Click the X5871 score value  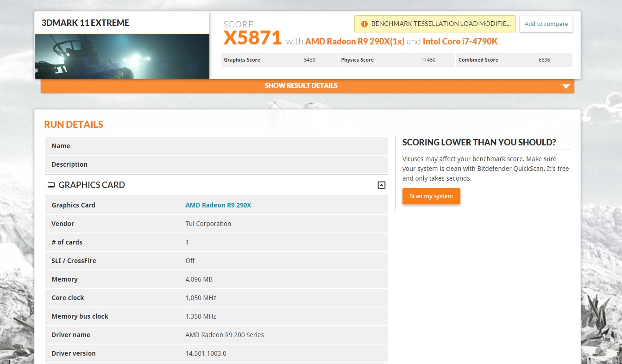click(252, 38)
